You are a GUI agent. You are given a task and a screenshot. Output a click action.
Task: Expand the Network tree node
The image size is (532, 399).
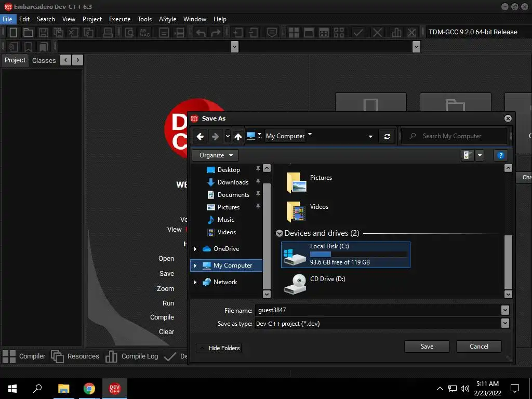pos(195,282)
